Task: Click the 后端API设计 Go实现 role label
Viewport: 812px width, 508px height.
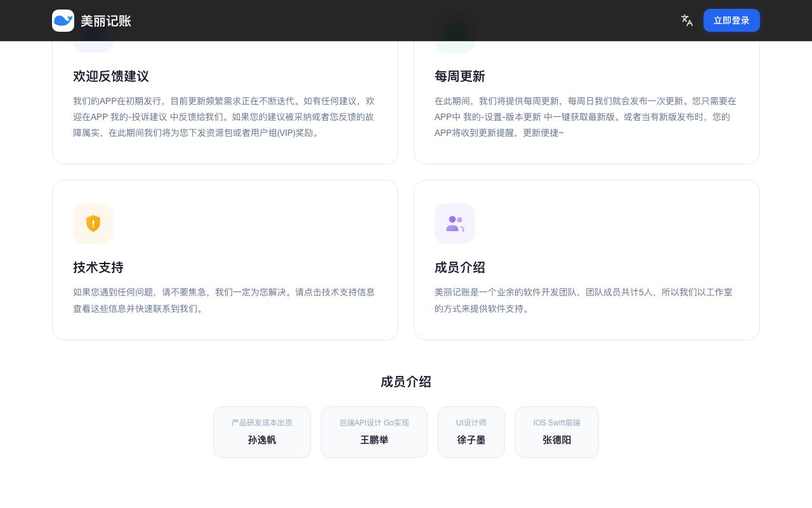Action: [x=374, y=423]
